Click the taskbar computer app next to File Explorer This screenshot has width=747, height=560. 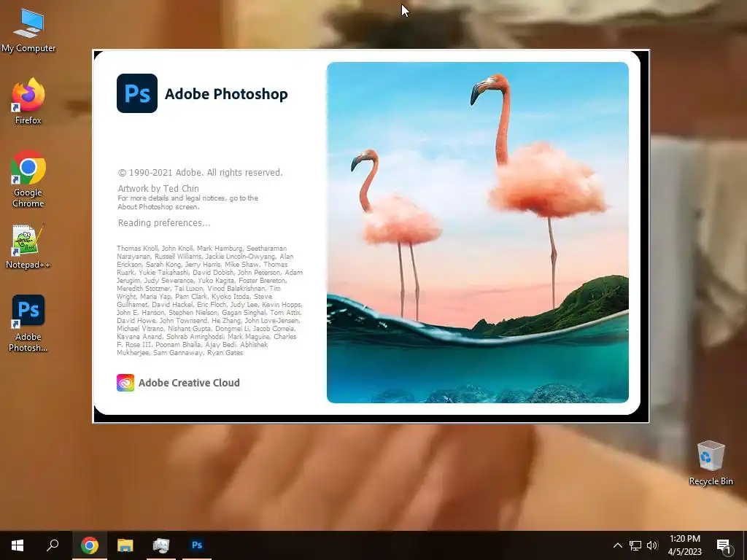click(161, 545)
